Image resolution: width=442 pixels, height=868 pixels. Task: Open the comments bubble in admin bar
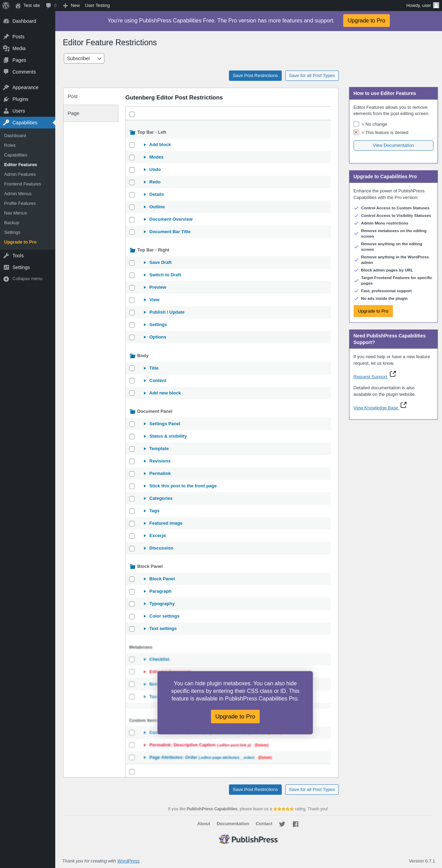click(48, 6)
